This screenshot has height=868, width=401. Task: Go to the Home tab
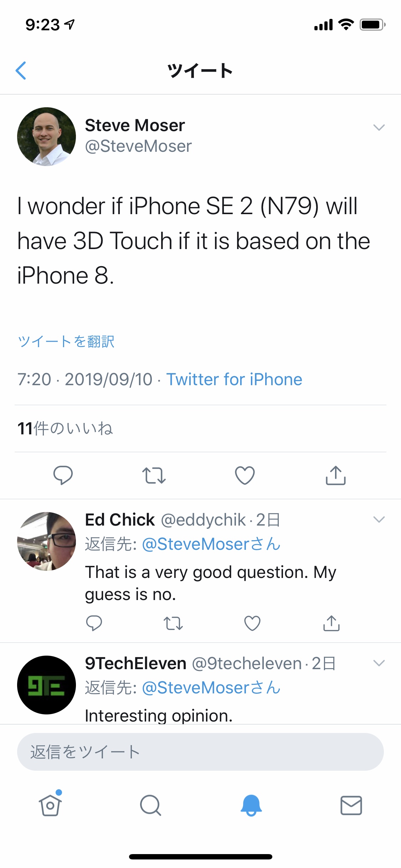click(x=50, y=805)
